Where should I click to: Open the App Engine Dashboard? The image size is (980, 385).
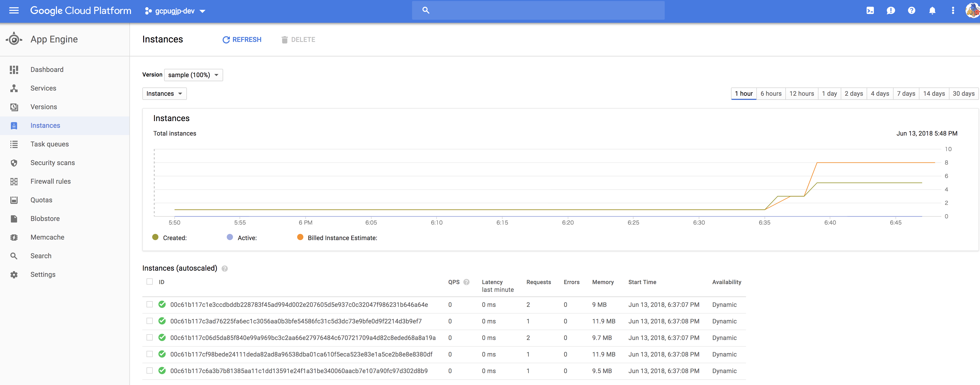point(47,69)
